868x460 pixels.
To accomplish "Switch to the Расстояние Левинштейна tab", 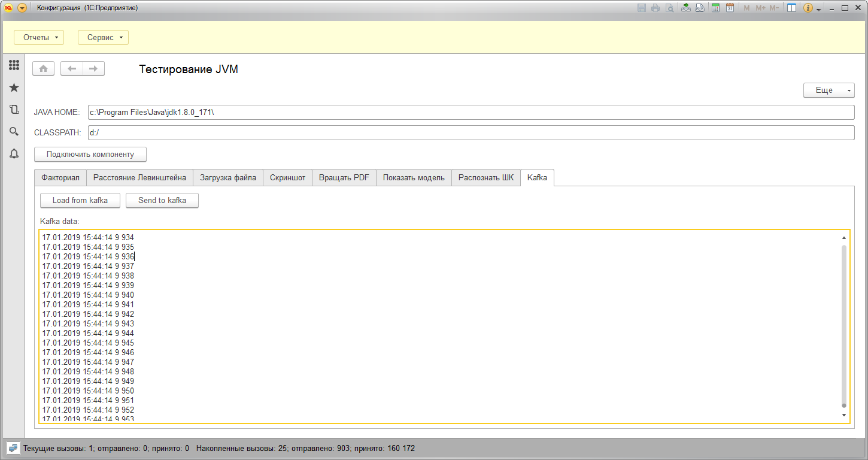I will pyautogui.click(x=140, y=178).
